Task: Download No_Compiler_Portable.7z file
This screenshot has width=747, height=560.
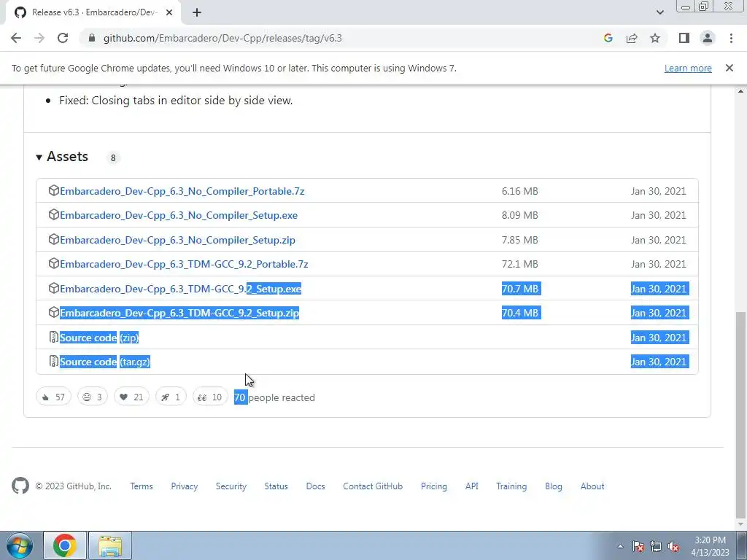Action: [182, 191]
